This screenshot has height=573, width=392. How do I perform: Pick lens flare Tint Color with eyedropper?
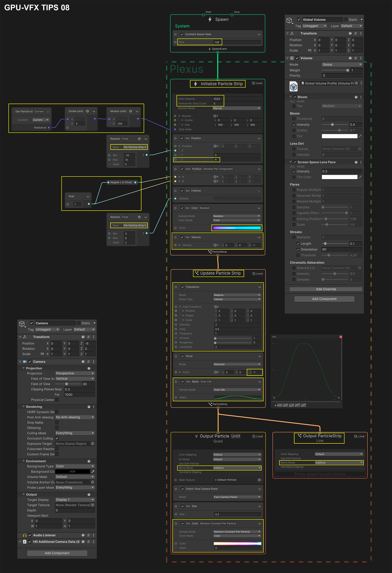pos(360,177)
